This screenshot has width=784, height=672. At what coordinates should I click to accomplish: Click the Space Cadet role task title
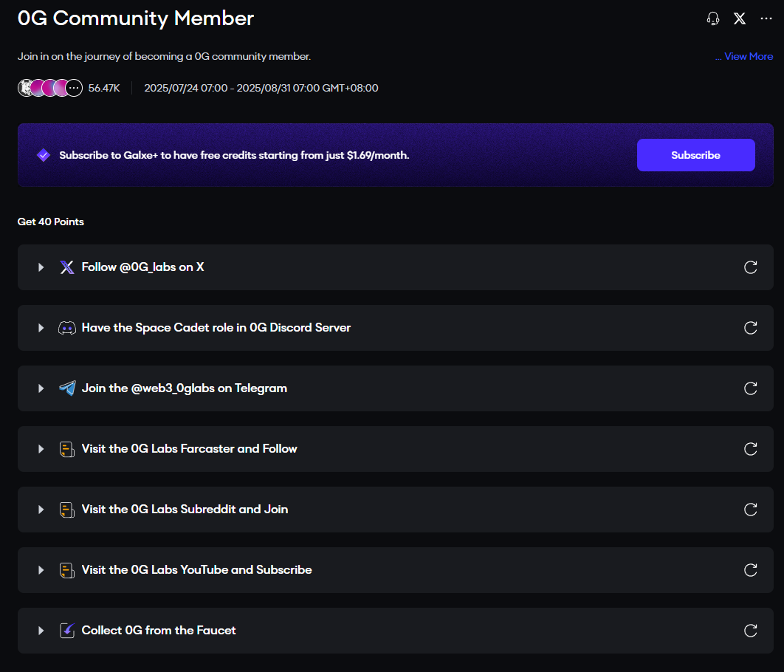click(216, 327)
